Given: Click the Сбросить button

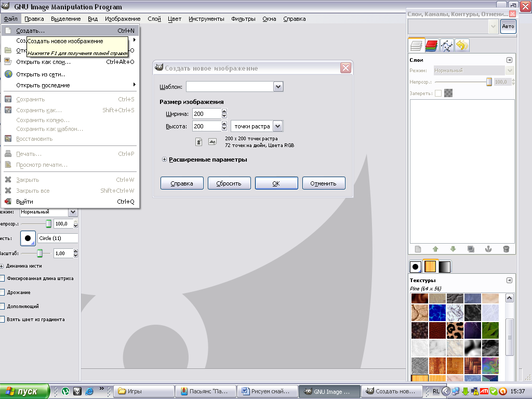Looking at the screenshot, I should [229, 183].
